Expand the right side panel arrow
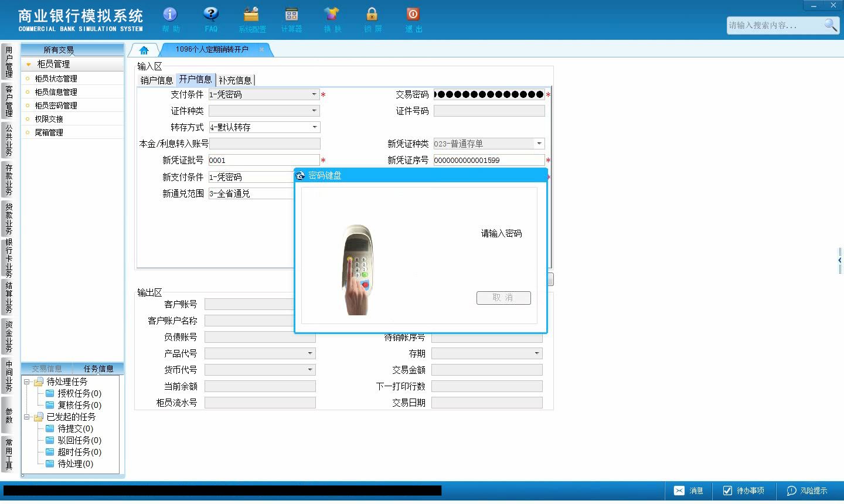 [840, 260]
